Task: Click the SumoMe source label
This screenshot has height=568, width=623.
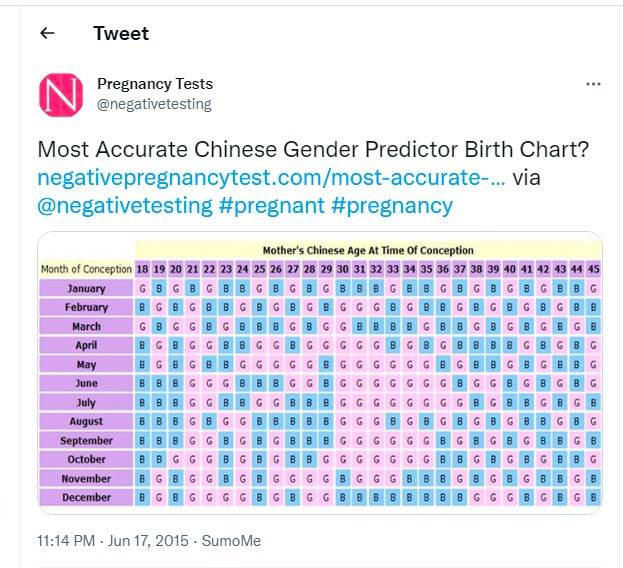Action: coord(231,540)
